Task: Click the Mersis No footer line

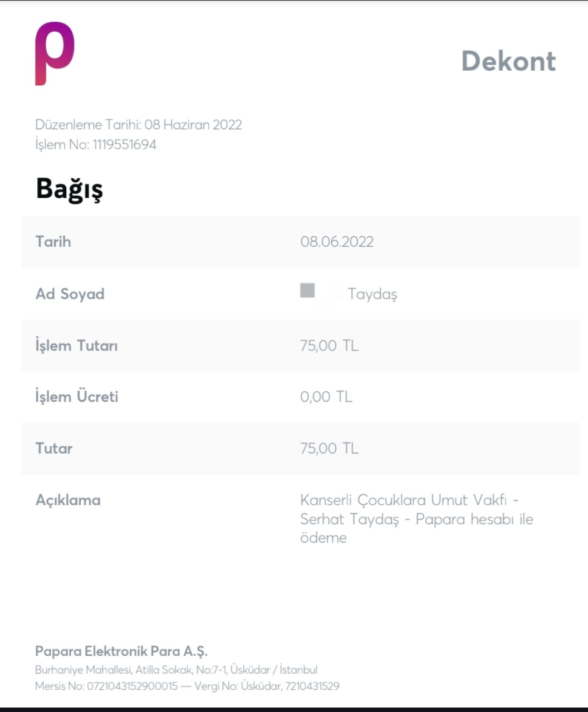Action: (x=187, y=686)
